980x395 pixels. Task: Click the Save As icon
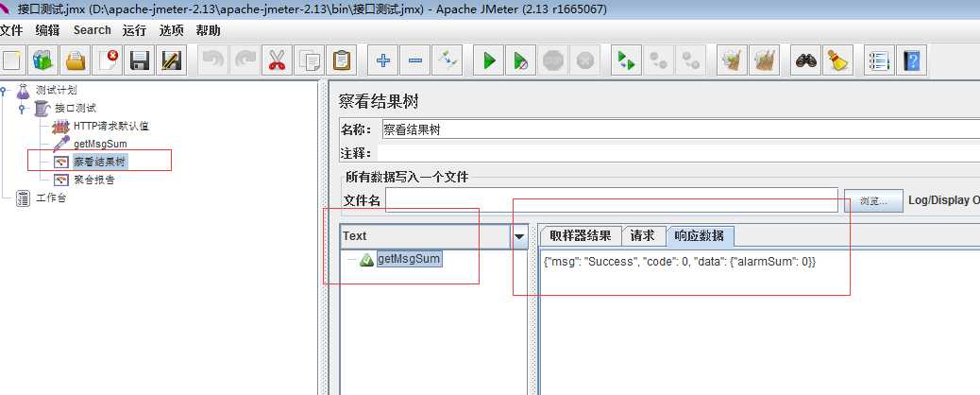(x=171, y=60)
